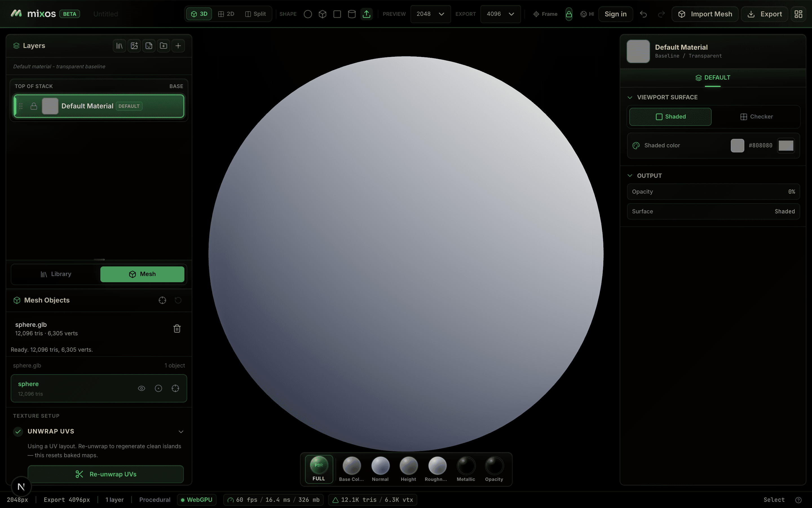
Task: Click the WebGPU status indicator
Action: point(197,500)
